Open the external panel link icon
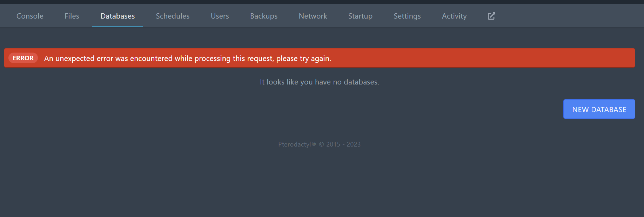Viewport: 644px width, 217px height. pyautogui.click(x=491, y=16)
